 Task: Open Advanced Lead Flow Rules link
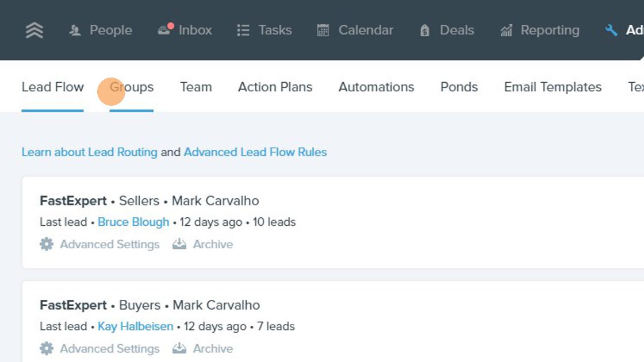(x=255, y=152)
